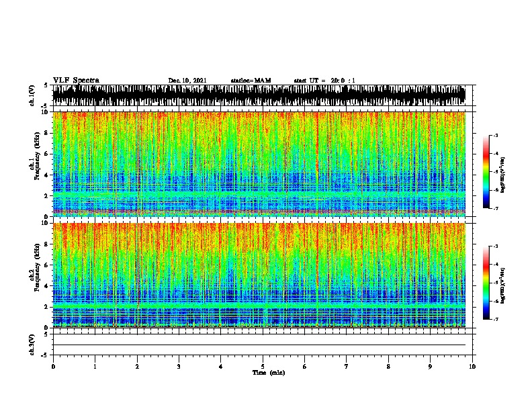Click the 'VLF Spectra' title text
This screenshot has width=532, height=411.
pos(76,80)
